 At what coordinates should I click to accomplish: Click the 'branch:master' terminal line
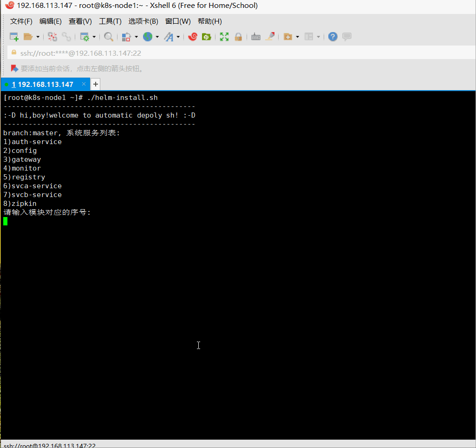(x=62, y=133)
